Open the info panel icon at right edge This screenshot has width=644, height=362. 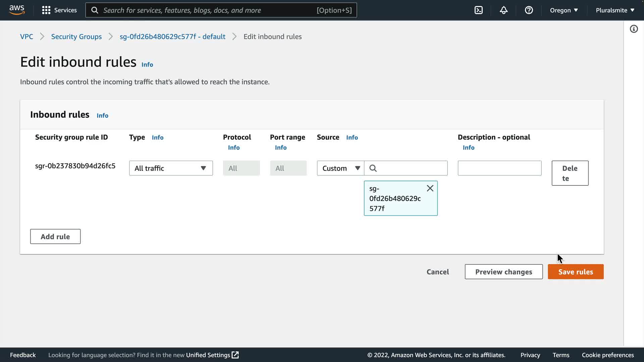coord(634,29)
